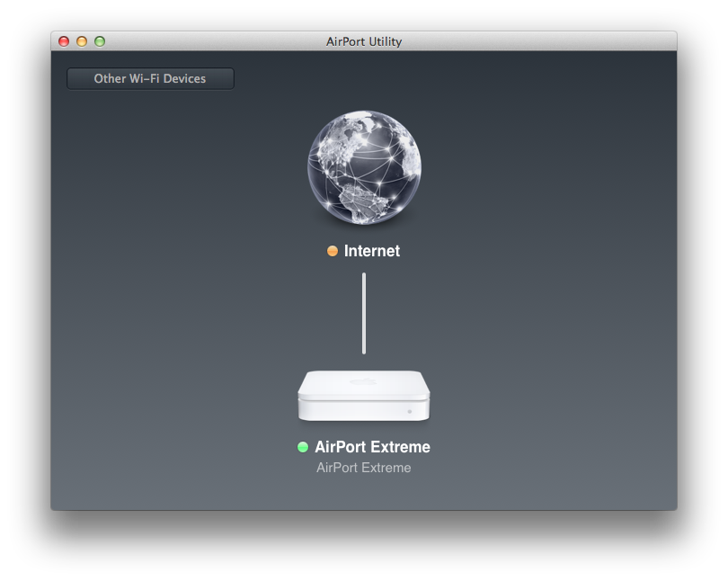The height and width of the screenshot is (581, 728).
Task: Zoom the window with green button
Action: [100, 41]
